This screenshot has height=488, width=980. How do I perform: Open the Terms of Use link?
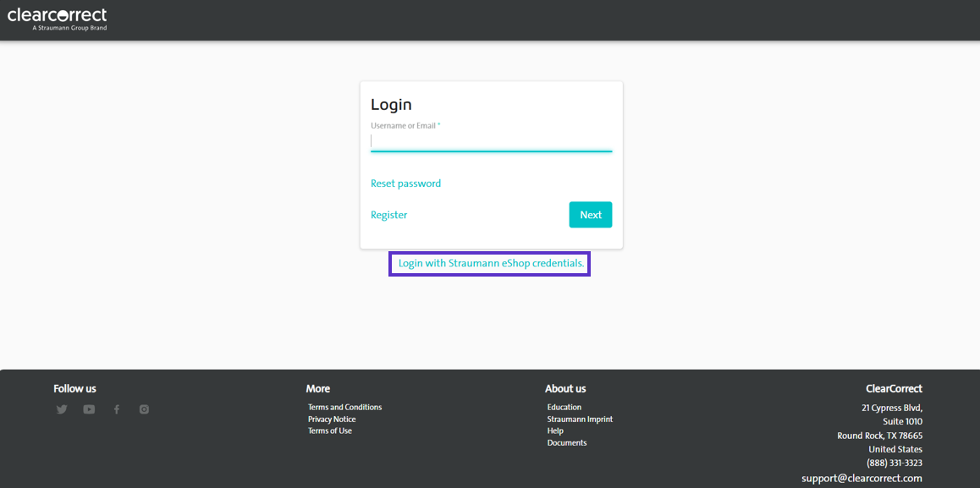[x=329, y=430]
